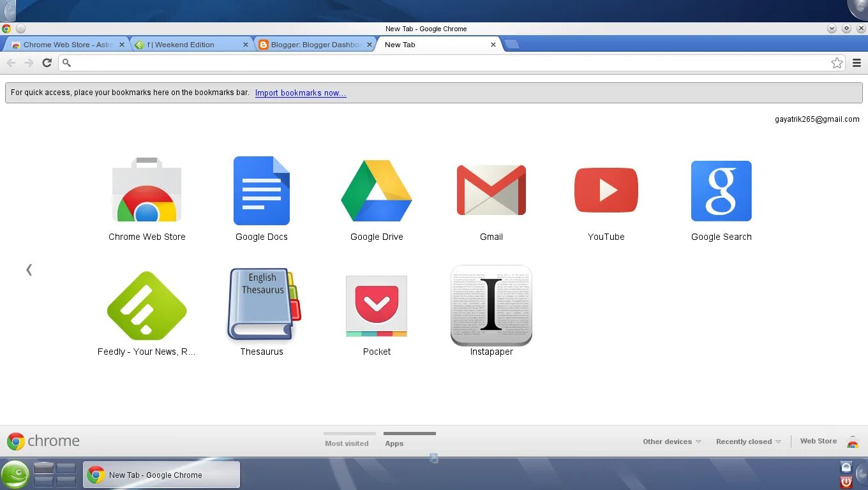This screenshot has width=868, height=490.
Task: Click the gayatrik265@gmail.com account text
Action: (x=817, y=119)
